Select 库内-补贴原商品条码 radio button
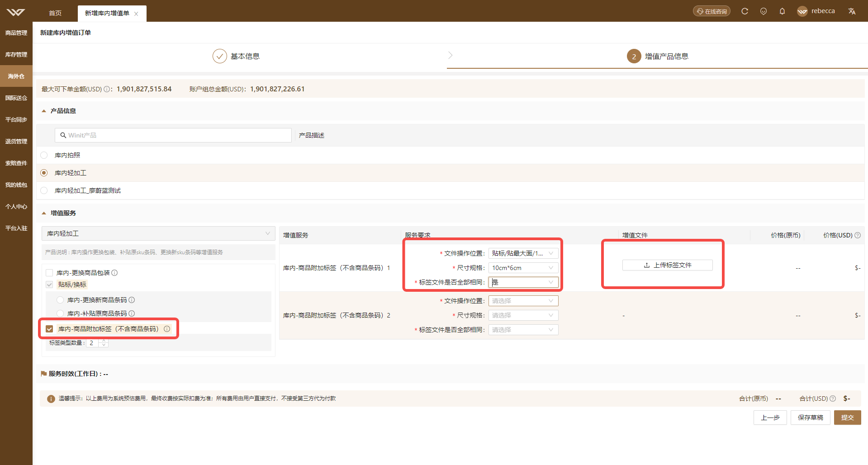 (60, 313)
